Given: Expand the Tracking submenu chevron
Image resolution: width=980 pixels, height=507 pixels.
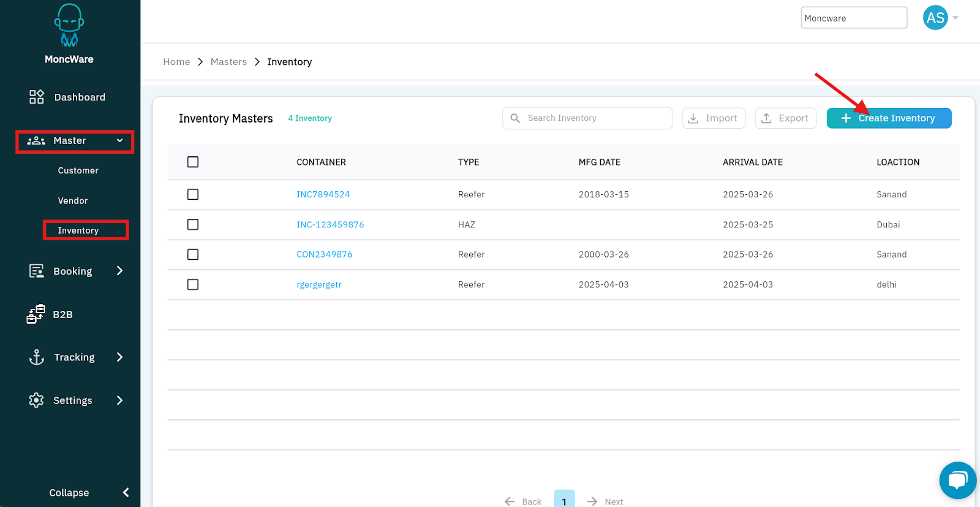Looking at the screenshot, I should point(120,357).
